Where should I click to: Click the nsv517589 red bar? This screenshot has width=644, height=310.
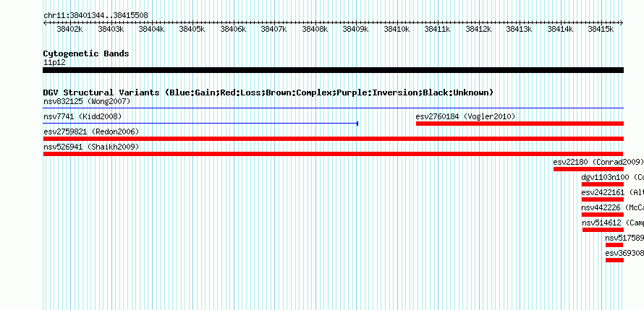[x=614, y=245]
